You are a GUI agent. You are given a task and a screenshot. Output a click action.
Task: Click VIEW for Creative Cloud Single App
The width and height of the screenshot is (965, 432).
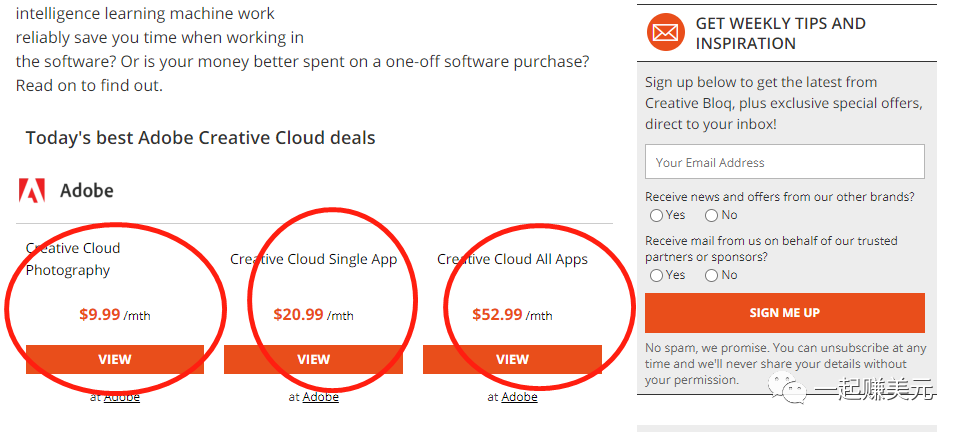pyautogui.click(x=313, y=360)
